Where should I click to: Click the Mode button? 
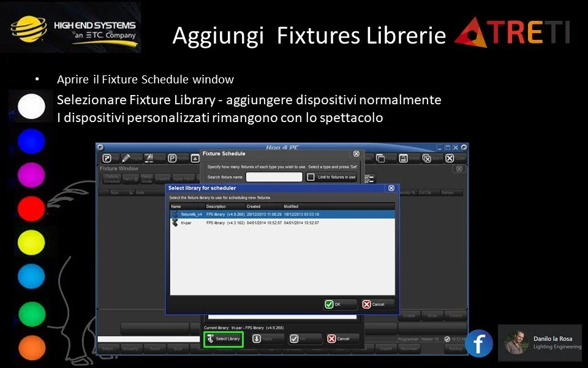click(432, 316)
